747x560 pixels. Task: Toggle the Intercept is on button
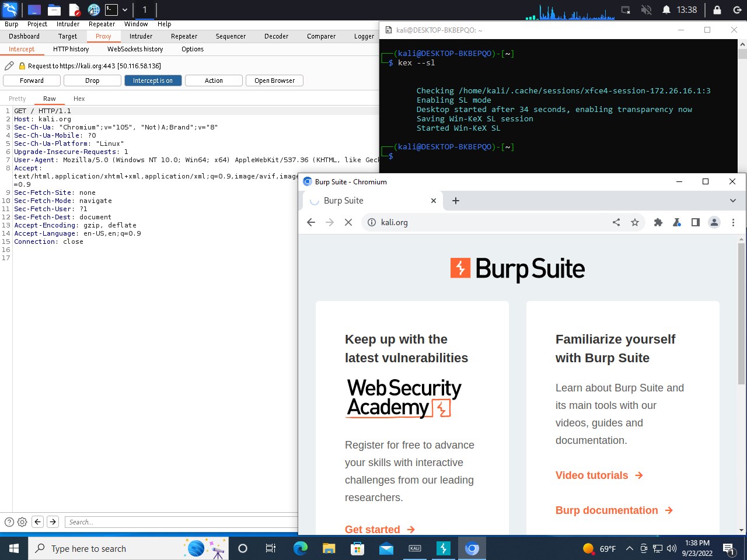click(153, 80)
